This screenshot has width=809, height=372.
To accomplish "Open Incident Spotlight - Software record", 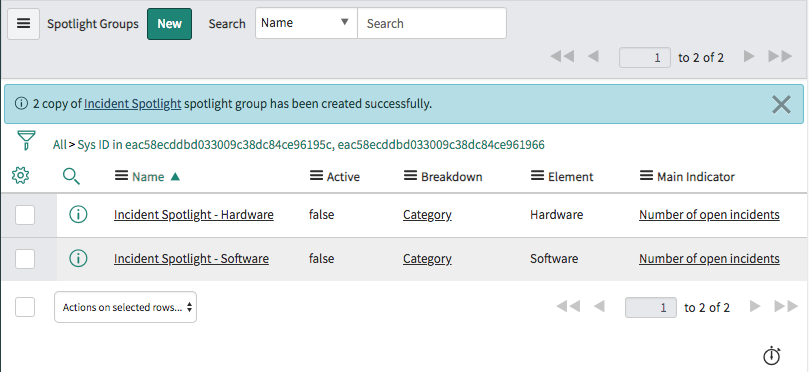I will click(191, 258).
